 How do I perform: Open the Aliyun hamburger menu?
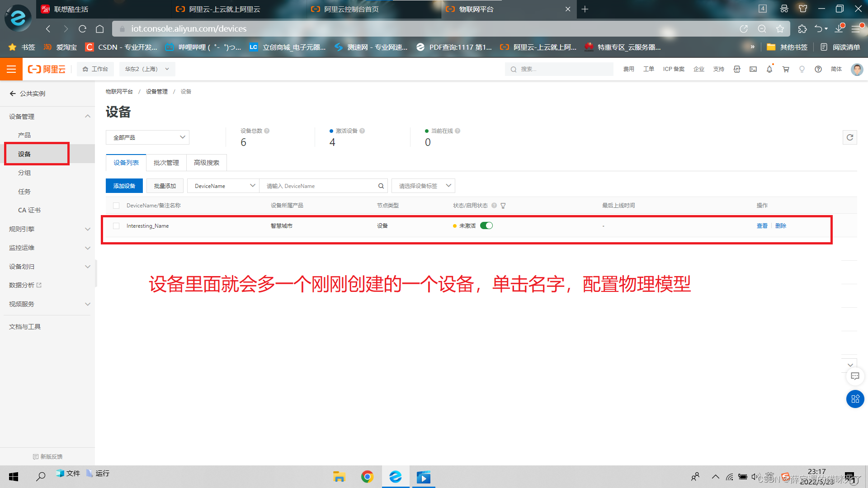11,69
